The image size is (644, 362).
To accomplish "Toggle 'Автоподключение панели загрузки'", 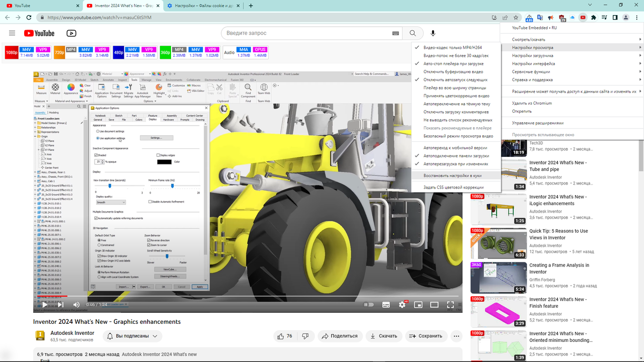I will (x=456, y=156).
